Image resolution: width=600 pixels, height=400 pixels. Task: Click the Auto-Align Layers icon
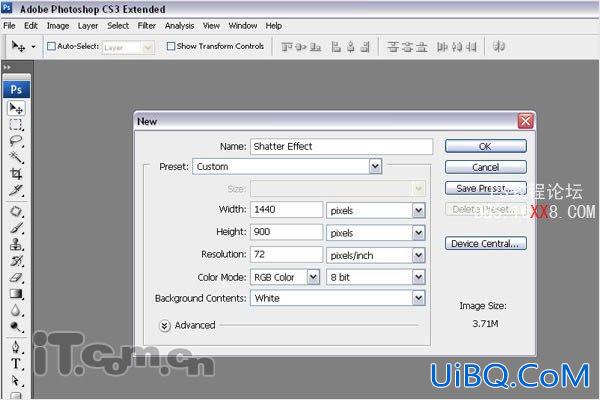[x=499, y=47]
